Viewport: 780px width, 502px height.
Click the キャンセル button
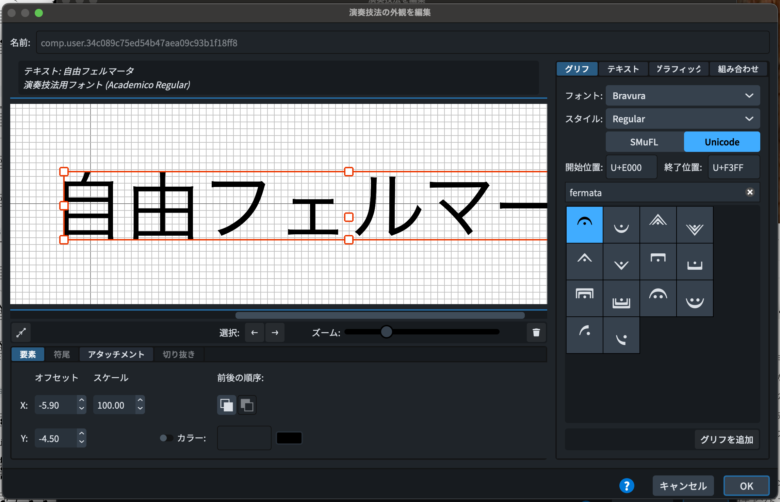tap(683, 486)
